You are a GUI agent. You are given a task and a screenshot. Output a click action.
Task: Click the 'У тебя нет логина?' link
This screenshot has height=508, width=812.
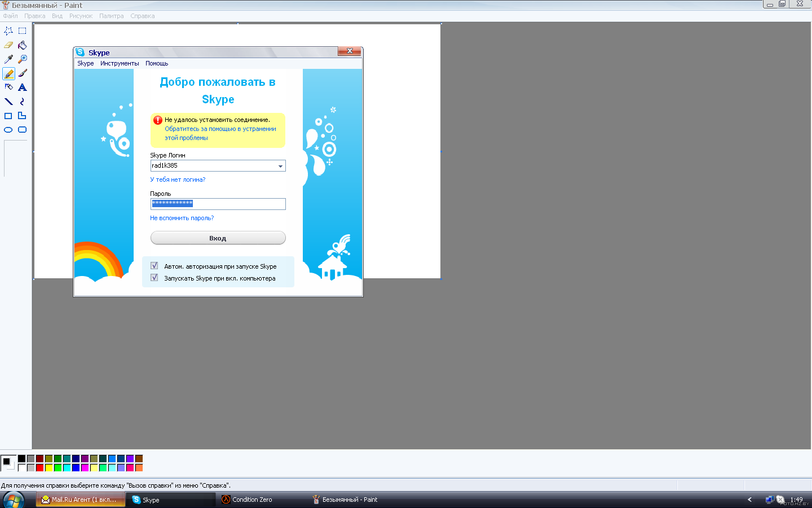tap(178, 179)
